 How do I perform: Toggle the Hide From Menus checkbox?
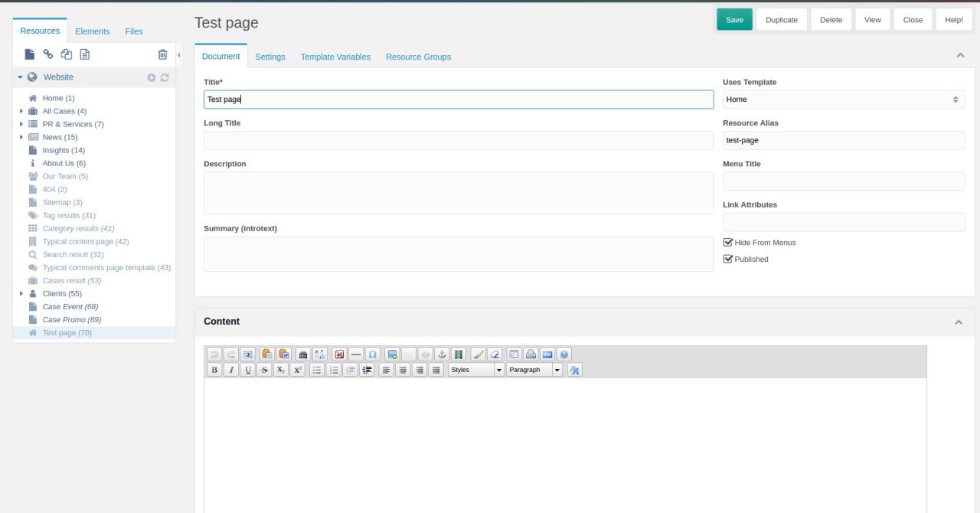(x=728, y=242)
